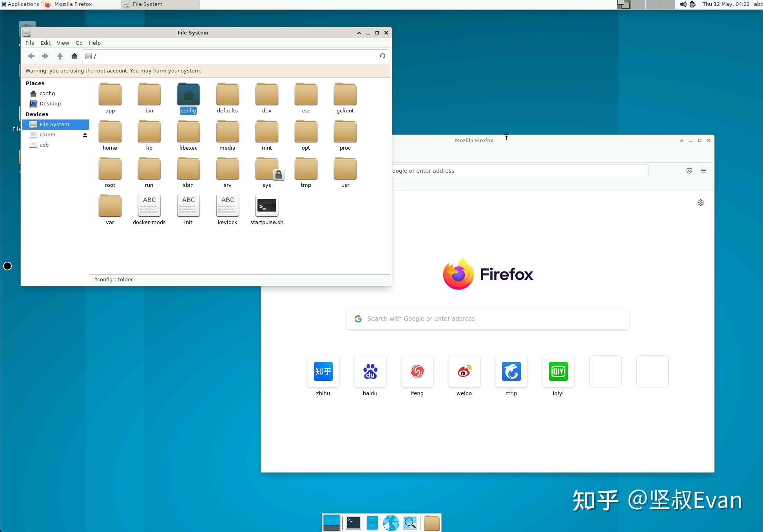Viewport: 763px width, 532px height.
Task: Select the app folder
Action: 110,98
